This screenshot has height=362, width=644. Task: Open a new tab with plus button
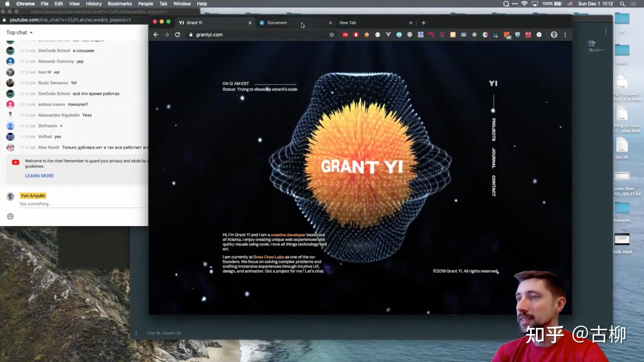pyautogui.click(x=424, y=23)
